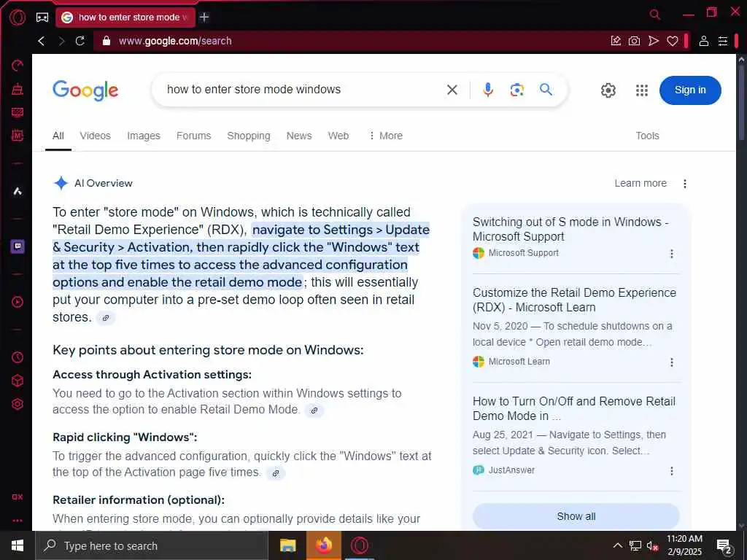Switch to Videos results tab
Viewport: 747px width, 560px height.
coord(96,136)
